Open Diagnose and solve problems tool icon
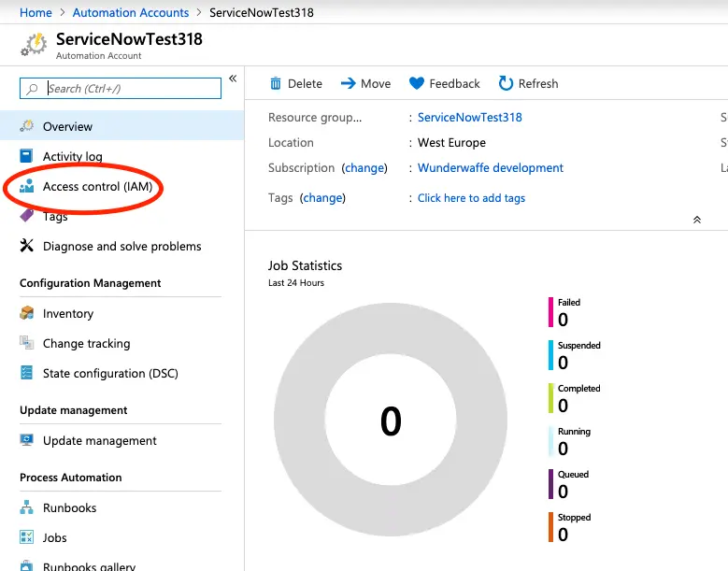The width and height of the screenshot is (728, 571). click(x=26, y=246)
